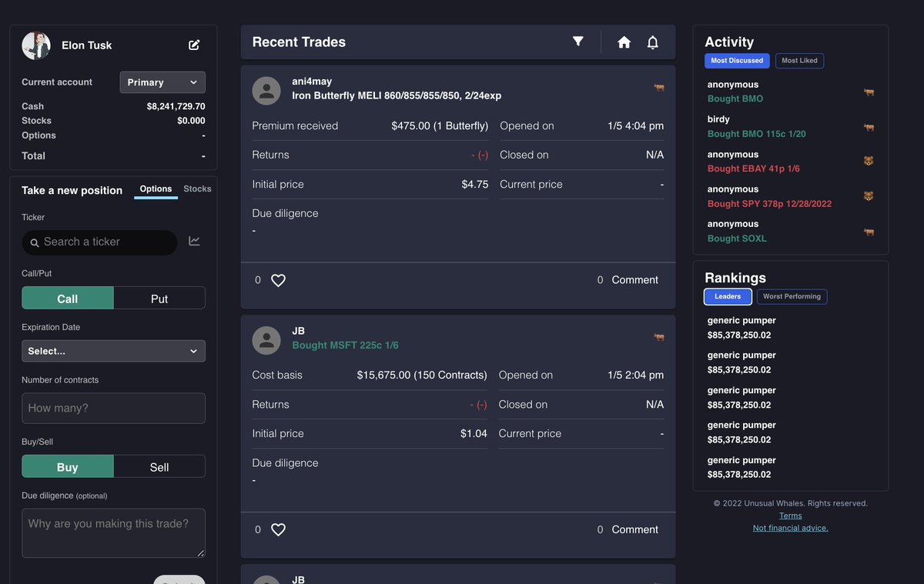
Task: Click bear icon beside Bought SPY 378p
Action: pos(869,196)
